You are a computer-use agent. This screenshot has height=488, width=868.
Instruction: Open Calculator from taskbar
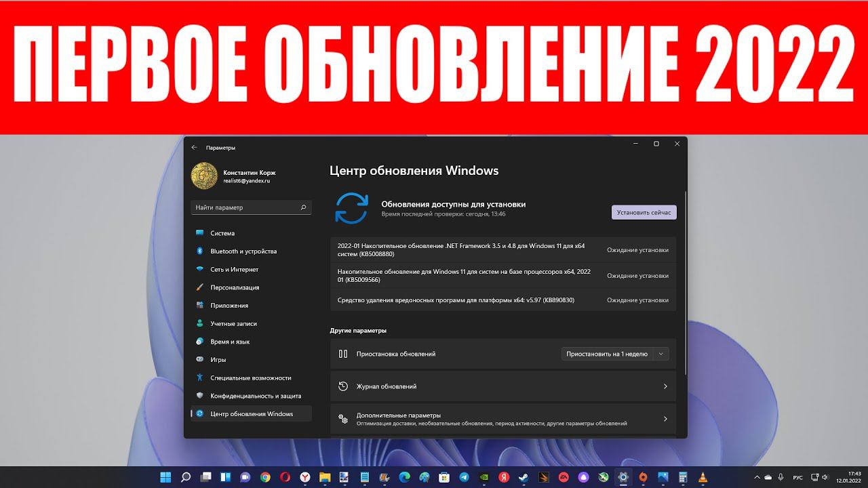pos(683,476)
